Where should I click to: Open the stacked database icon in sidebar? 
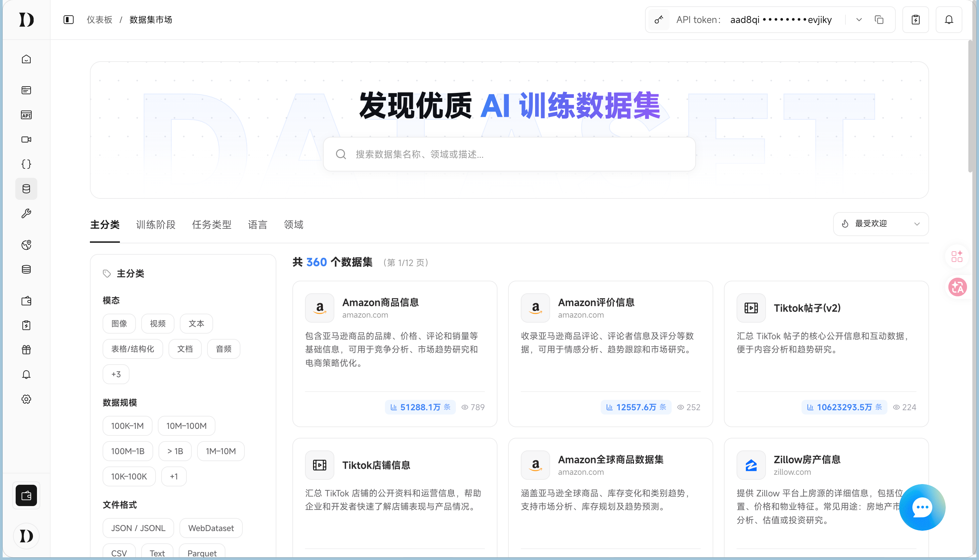[x=26, y=270]
